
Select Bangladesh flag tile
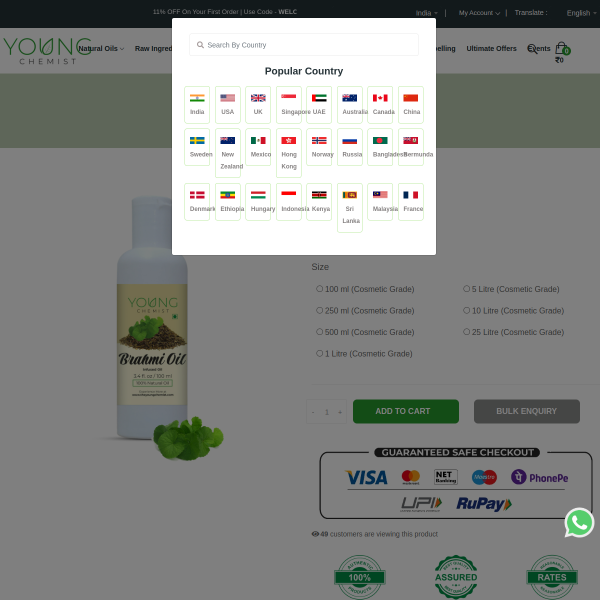point(380,147)
